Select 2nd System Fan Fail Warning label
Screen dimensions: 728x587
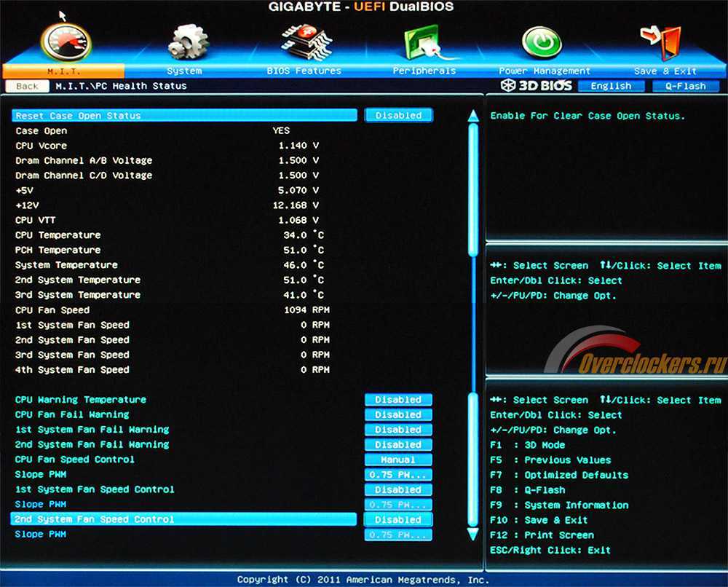pos(92,444)
